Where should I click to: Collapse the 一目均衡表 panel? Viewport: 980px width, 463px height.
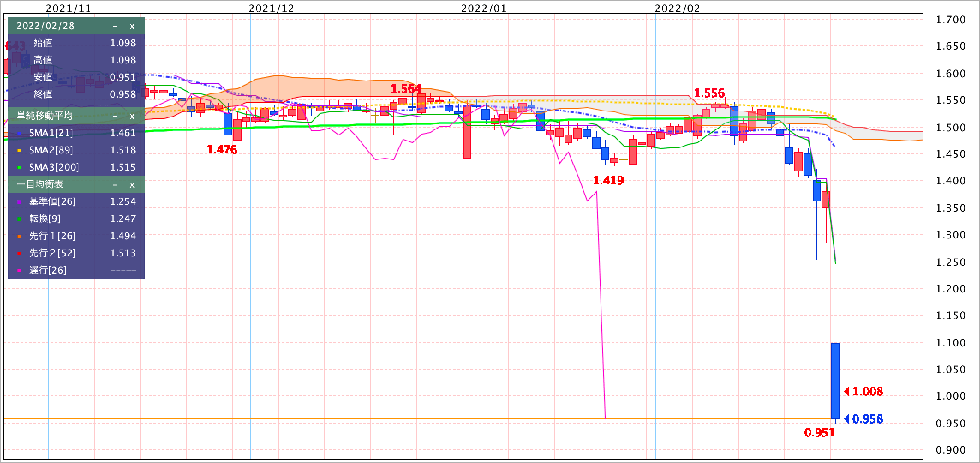115,185
